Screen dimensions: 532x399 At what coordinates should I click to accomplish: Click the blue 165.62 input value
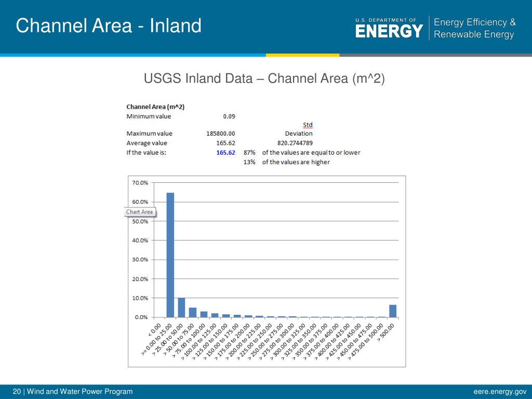click(x=225, y=152)
